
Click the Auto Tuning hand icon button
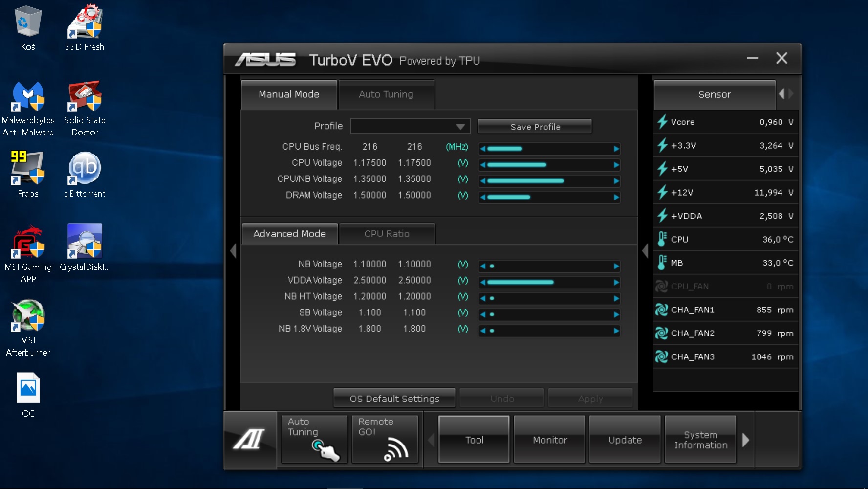click(x=314, y=439)
